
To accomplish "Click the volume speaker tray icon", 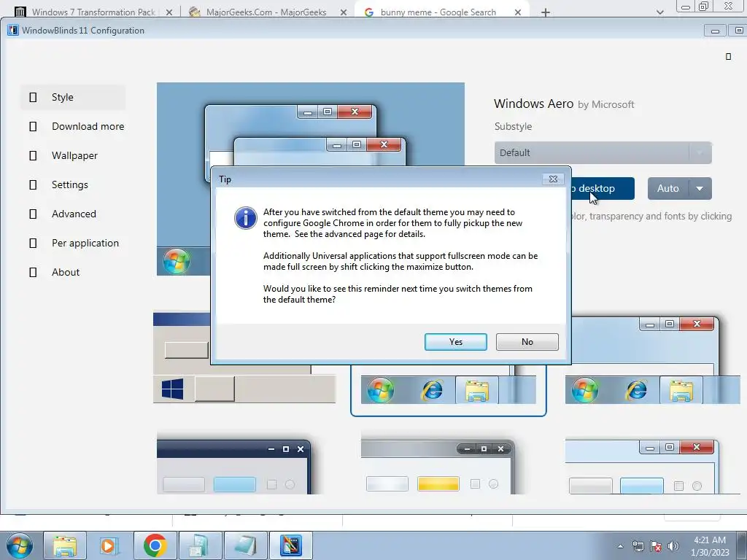I will 673,546.
